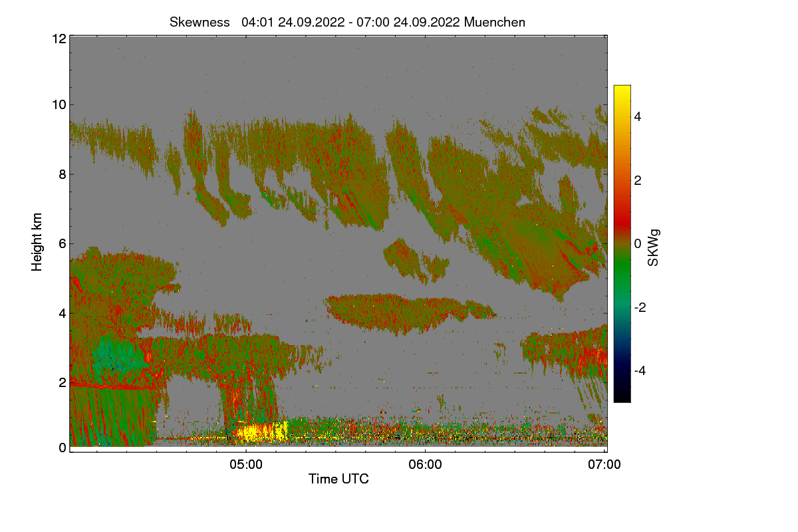Click the 06:00 time tick label

pyautogui.click(x=426, y=465)
